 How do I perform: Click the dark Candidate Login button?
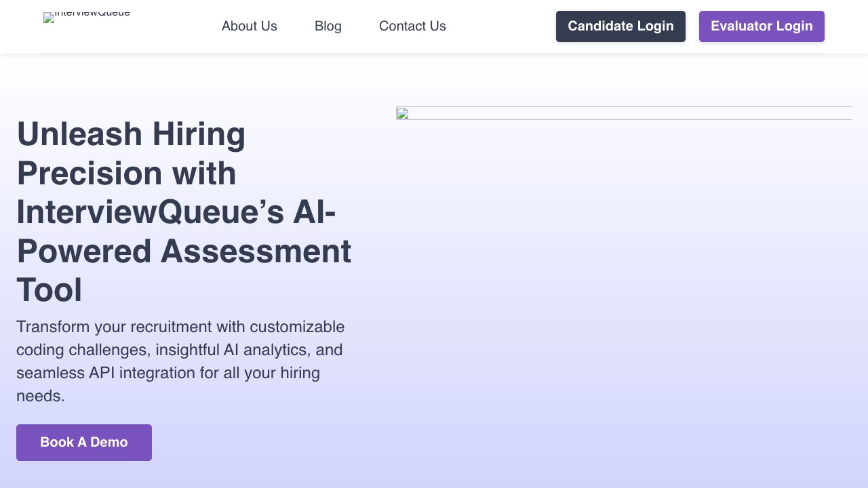(620, 26)
